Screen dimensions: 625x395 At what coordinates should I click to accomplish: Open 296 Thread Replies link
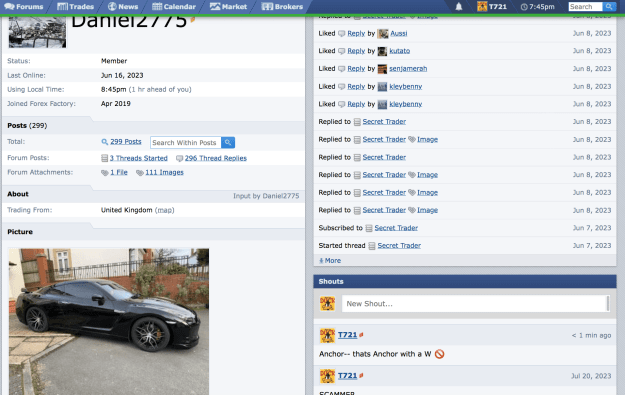click(216, 158)
